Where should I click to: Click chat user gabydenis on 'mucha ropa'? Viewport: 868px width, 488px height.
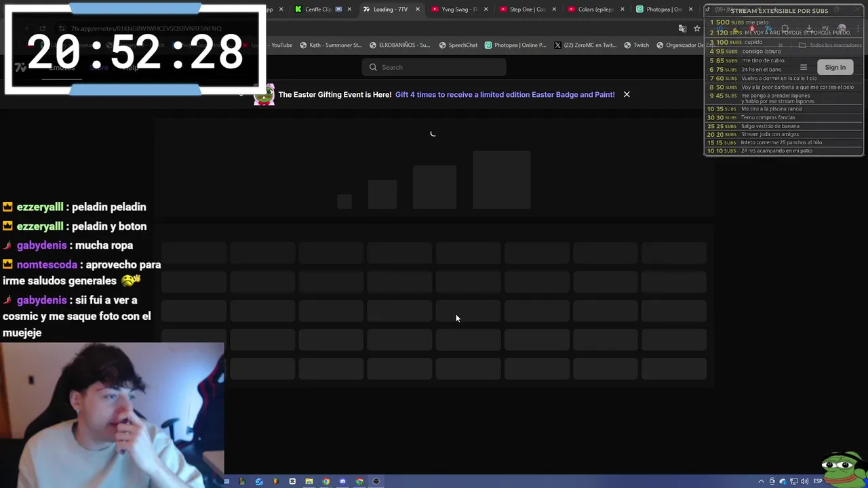41,245
